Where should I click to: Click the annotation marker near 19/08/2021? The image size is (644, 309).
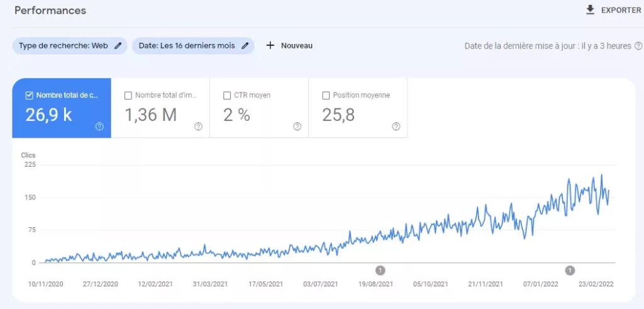(380, 271)
